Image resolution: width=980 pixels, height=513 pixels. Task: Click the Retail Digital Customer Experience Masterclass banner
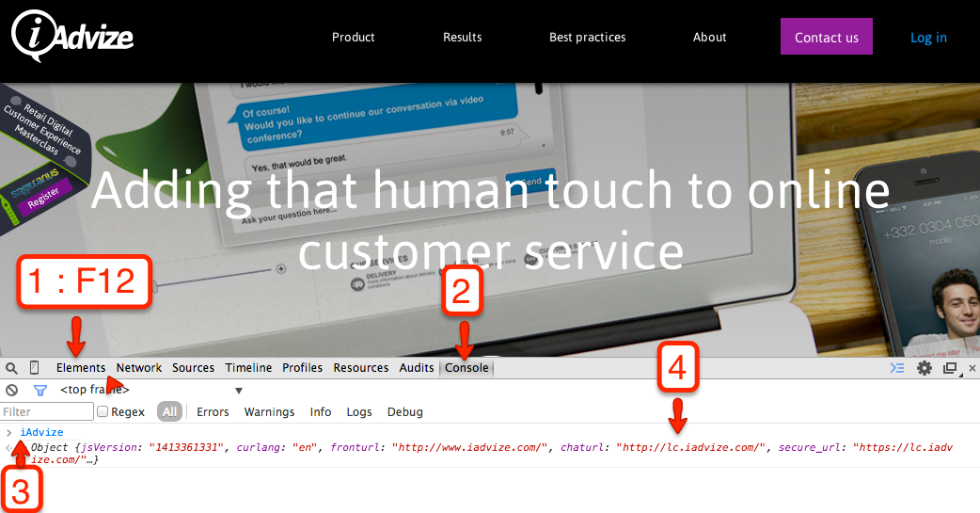click(x=42, y=130)
